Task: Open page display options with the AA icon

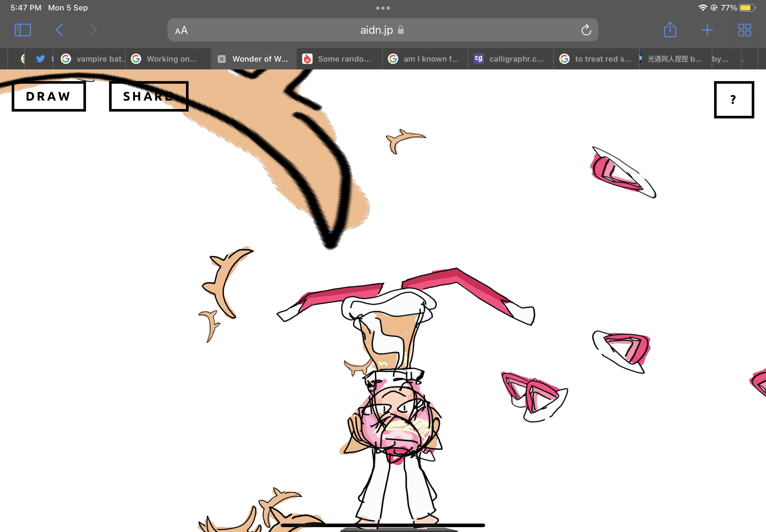Action: coord(182,30)
